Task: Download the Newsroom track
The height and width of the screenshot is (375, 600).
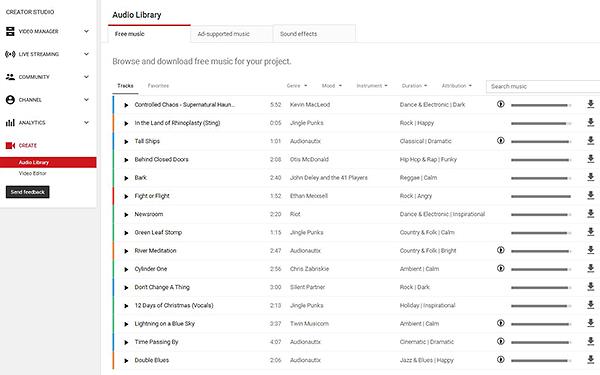Action: coord(590,213)
